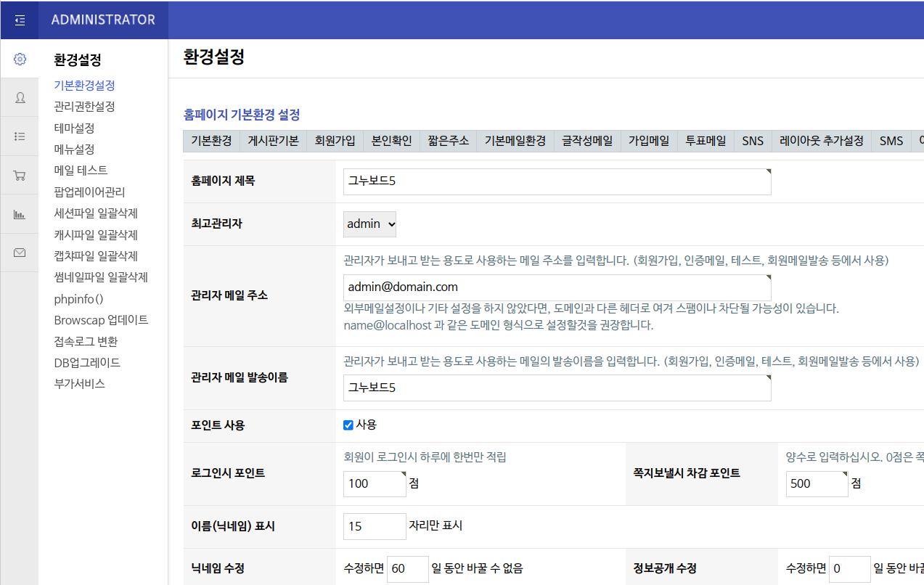The image size is (924, 585).
Task: Open the member management user icon
Action: pos(20,97)
